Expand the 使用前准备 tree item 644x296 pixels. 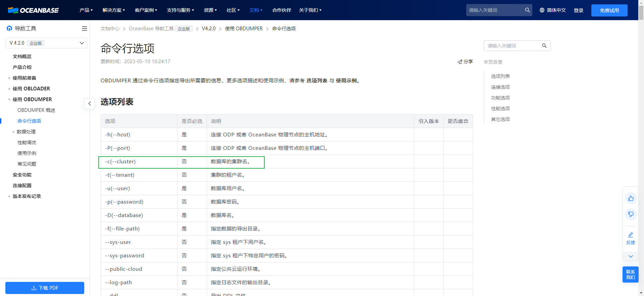click(x=9, y=78)
